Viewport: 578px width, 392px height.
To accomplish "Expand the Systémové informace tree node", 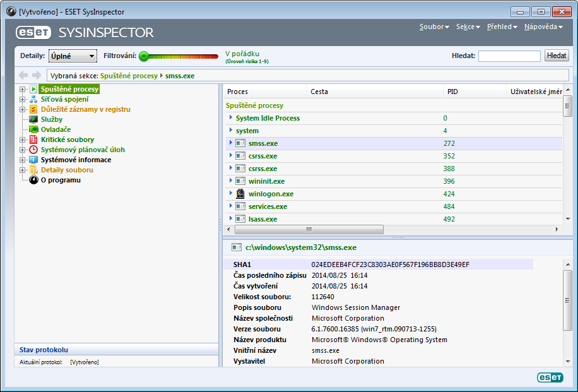I will click(x=23, y=160).
